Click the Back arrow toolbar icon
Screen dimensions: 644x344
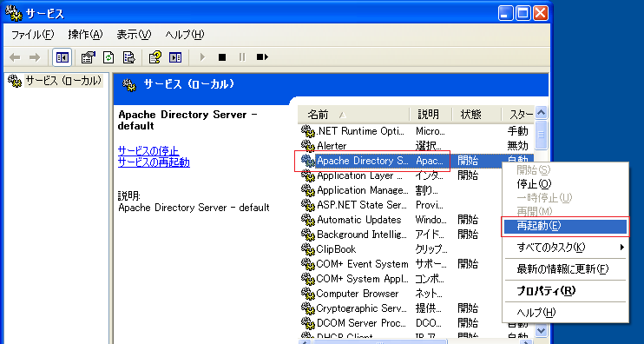(15, 57)
